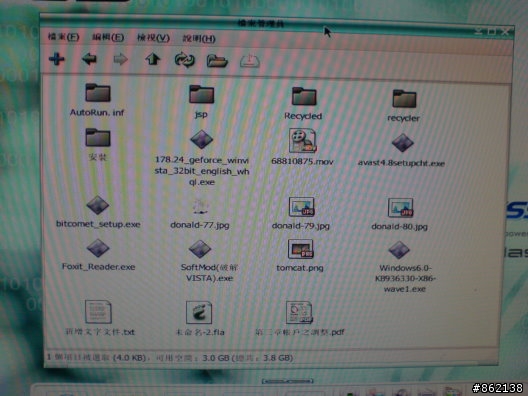The width and height of the screenshot is (528, 396).
Task: Click the avast4.8setupcht.exe filename text
Action: [401, 163]
